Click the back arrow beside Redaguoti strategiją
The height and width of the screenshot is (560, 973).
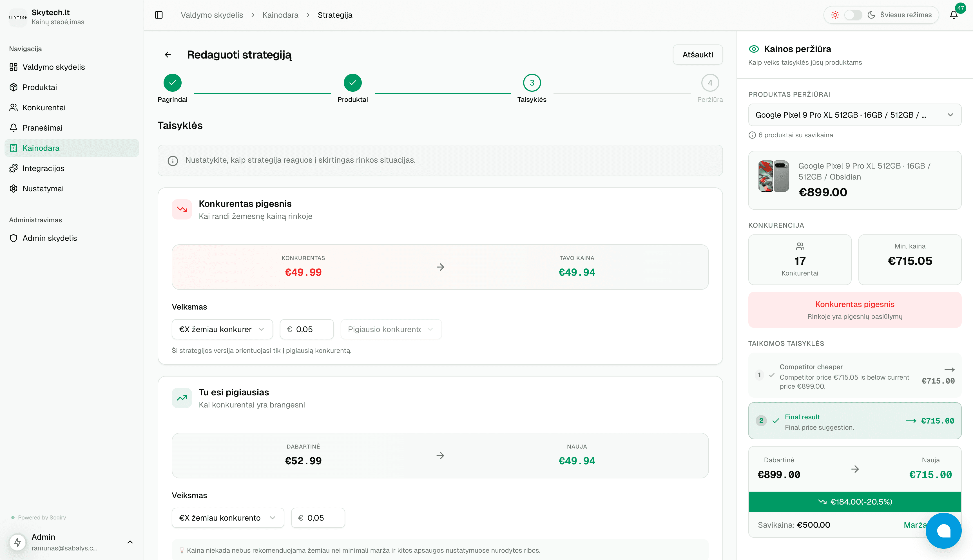(x=168, y=55)
